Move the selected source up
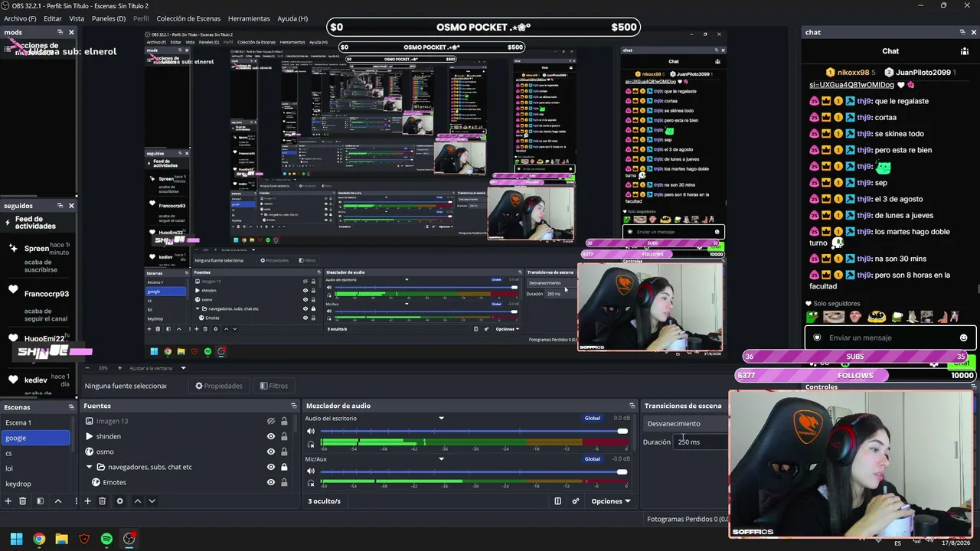 (138, 501)
